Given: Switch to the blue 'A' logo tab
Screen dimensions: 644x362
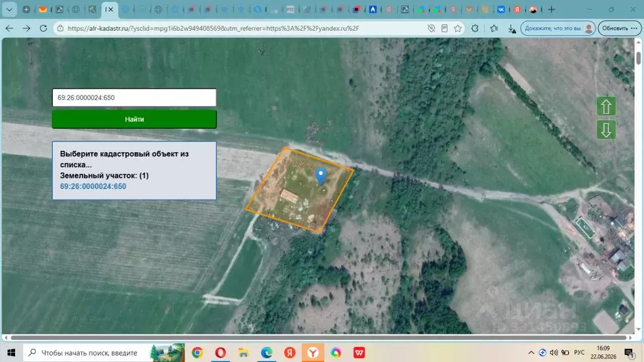Looking at the screenshot, I should (x=372, y=9).
